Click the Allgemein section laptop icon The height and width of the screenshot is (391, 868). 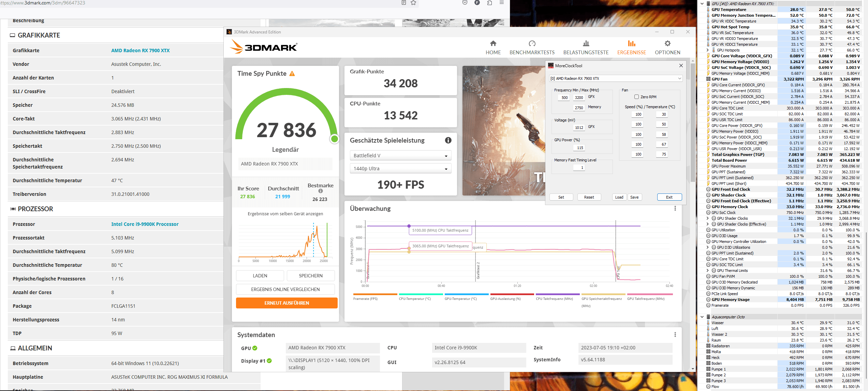[x=13, y=348]
